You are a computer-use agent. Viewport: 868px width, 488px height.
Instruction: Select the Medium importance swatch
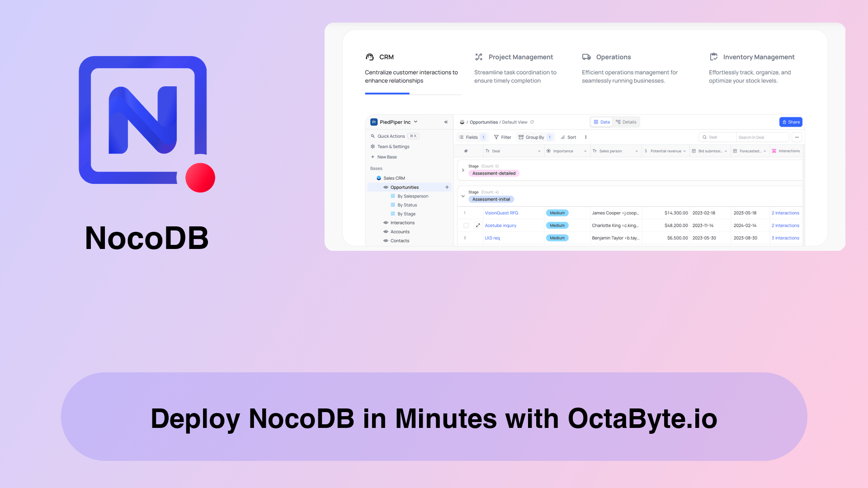pos(557,213)
